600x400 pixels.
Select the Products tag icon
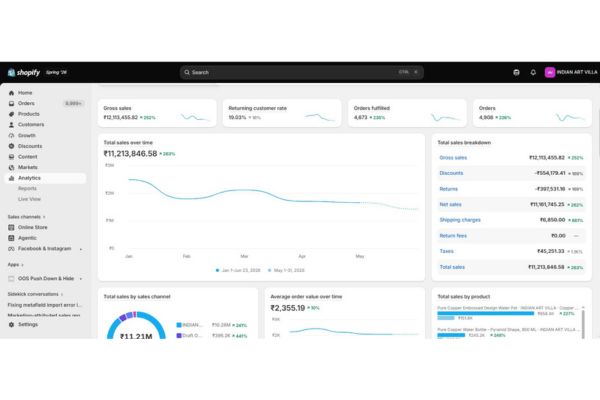click(11, 114)
